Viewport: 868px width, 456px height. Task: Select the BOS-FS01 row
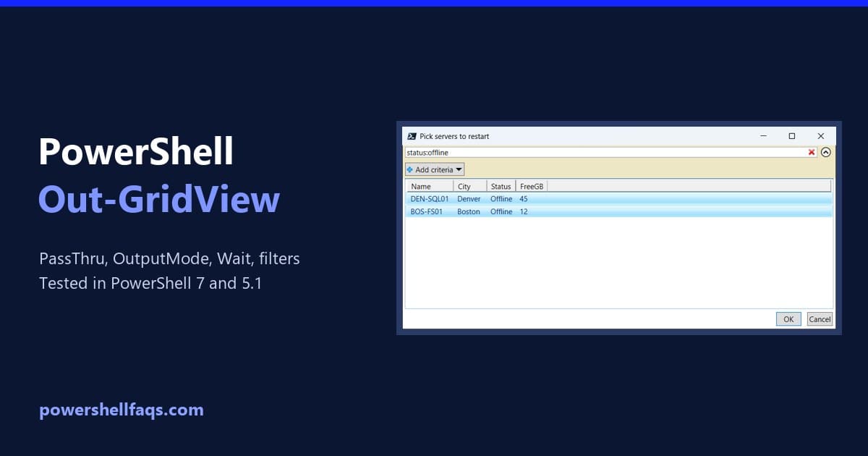[619, 211]
